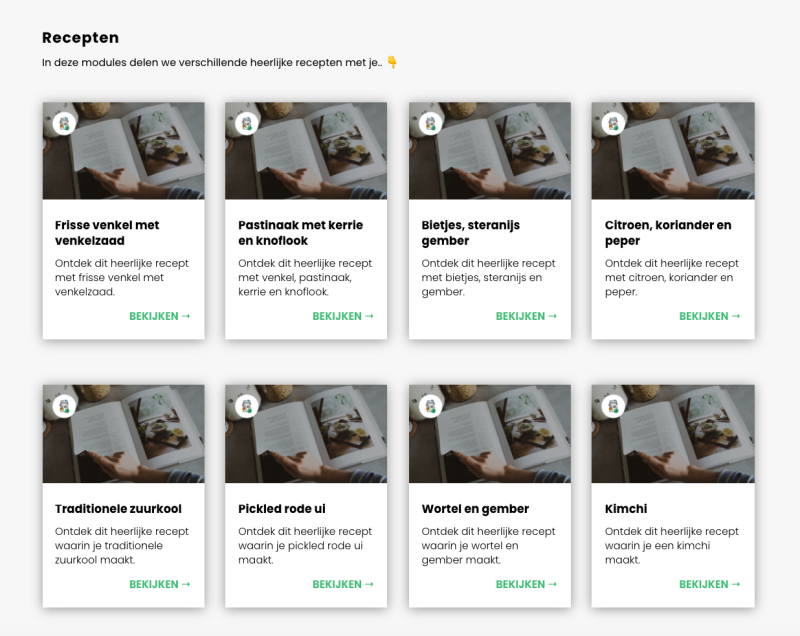Click the round logo icon on Bietjes card
The width and height of the screenshot is (800, 636).
click(430, 123)
